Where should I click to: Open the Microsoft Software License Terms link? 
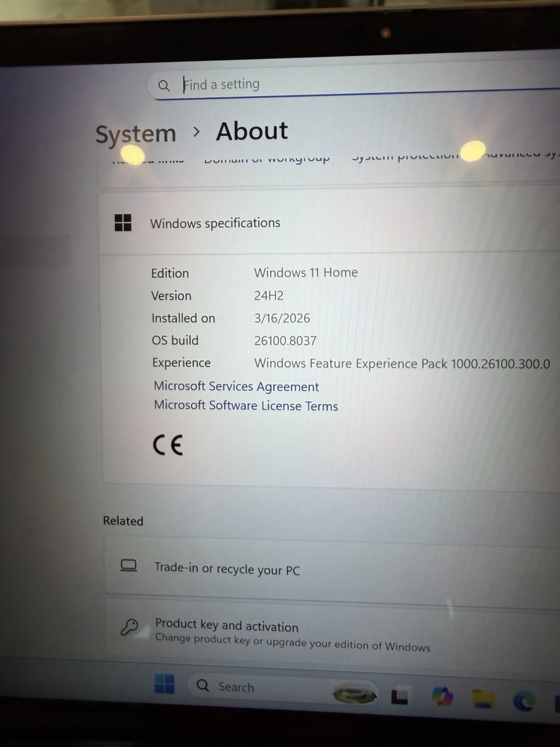246,405
